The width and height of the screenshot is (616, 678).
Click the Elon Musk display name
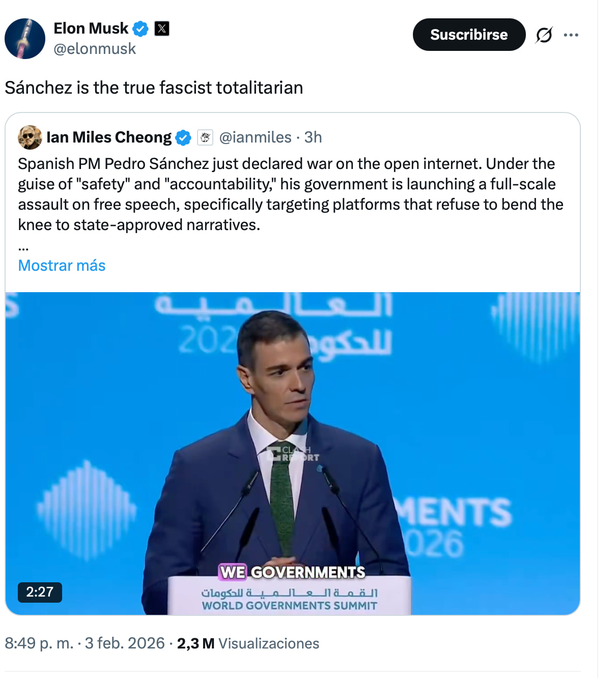[91, 29]
